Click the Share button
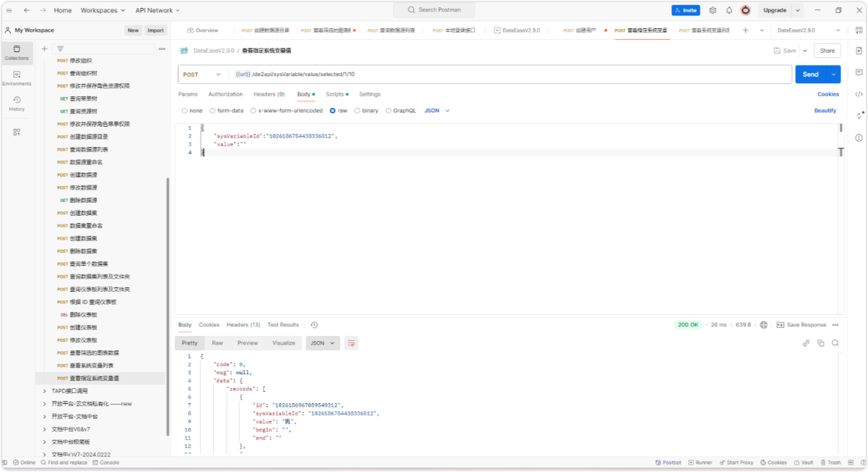The width and height of the screenshot is (868, 472). click(x=827, y=51)
